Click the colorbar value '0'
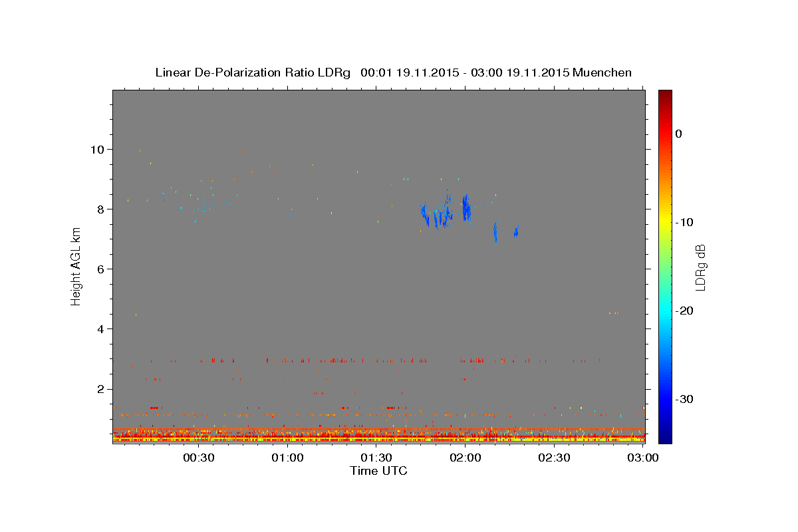798x532 pixels. (678, 134)
